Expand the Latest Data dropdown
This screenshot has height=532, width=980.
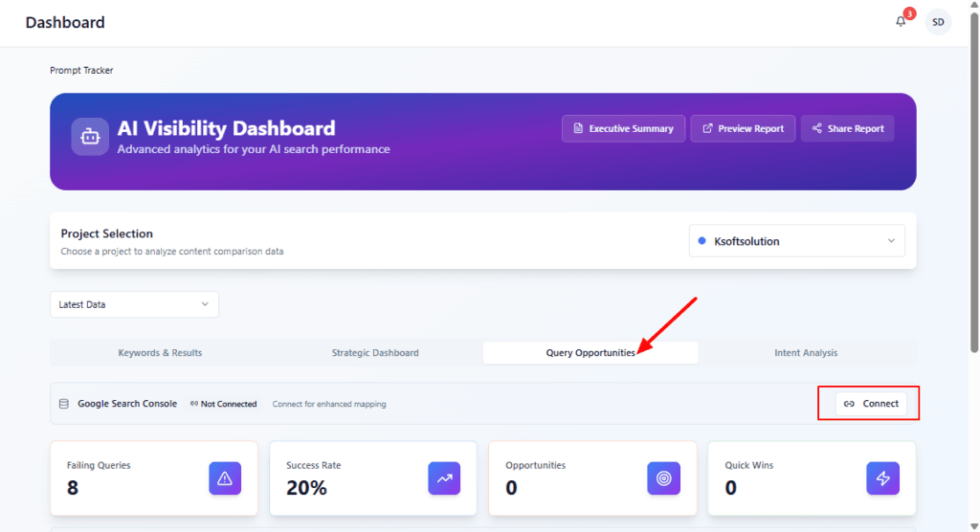(x=134, y=304)
